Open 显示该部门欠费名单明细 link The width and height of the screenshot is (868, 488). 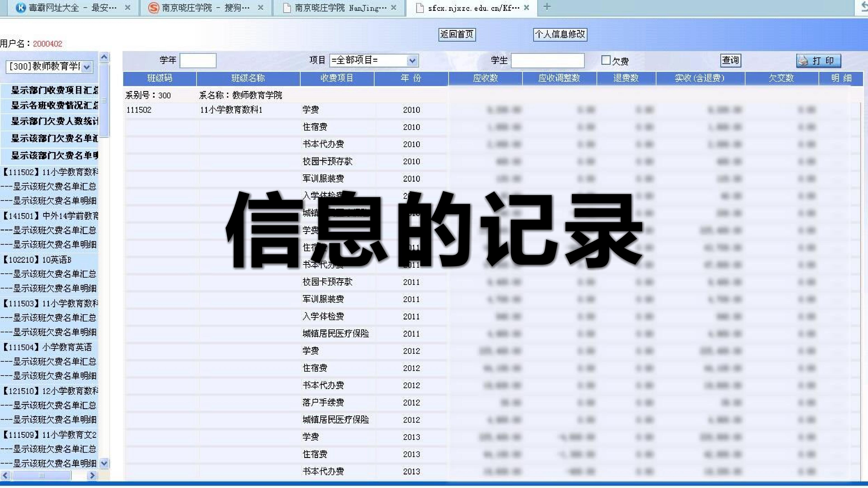tap(54, 155)
